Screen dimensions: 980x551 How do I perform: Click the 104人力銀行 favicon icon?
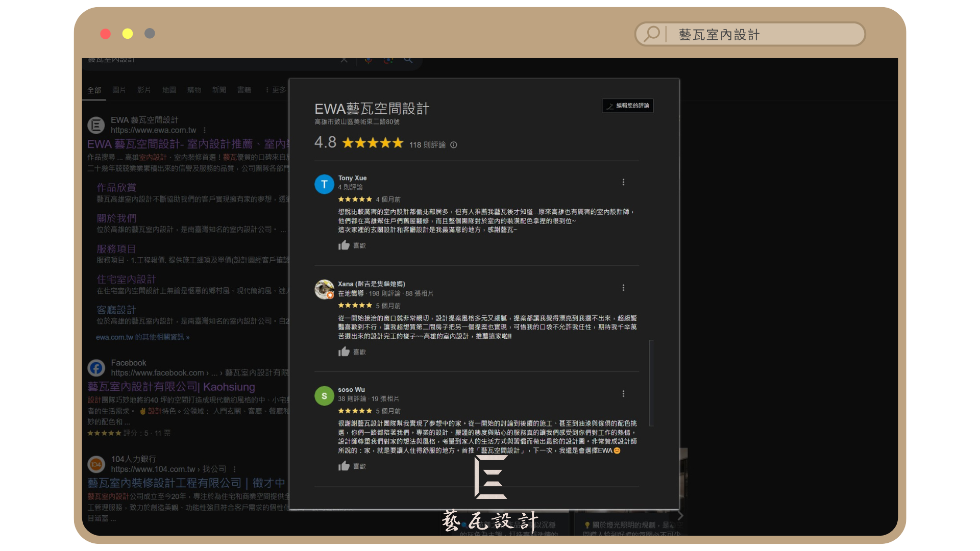[96, 464]
